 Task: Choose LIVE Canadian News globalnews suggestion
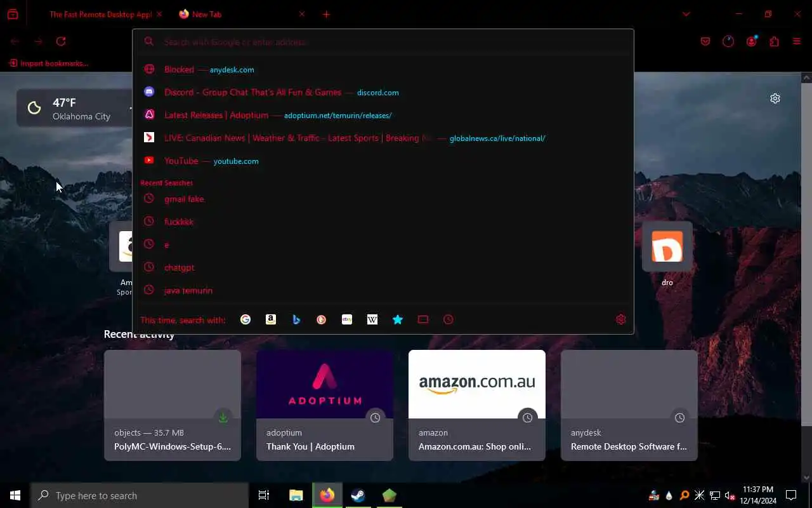(383, 138)
